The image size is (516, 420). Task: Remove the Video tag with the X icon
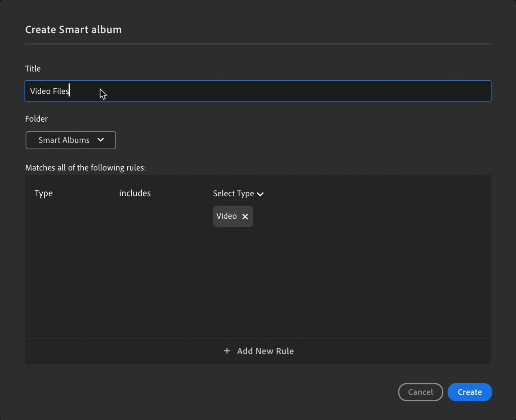(x=245, y=216)
